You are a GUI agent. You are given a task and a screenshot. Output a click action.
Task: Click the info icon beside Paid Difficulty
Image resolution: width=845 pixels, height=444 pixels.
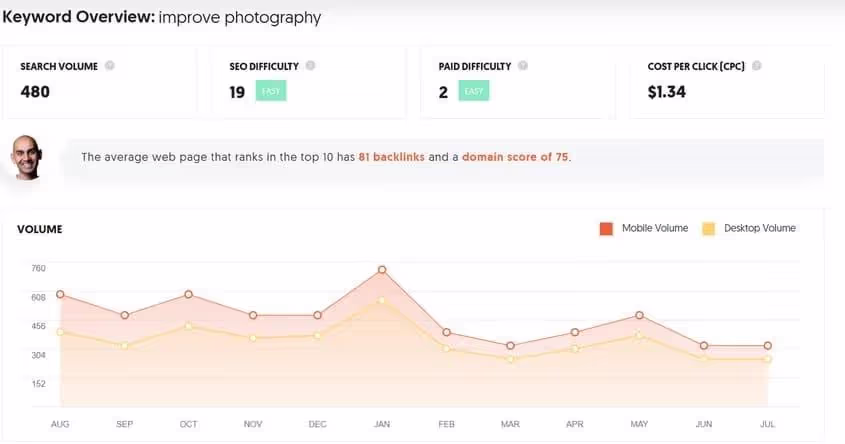click(x=523, y=66)
